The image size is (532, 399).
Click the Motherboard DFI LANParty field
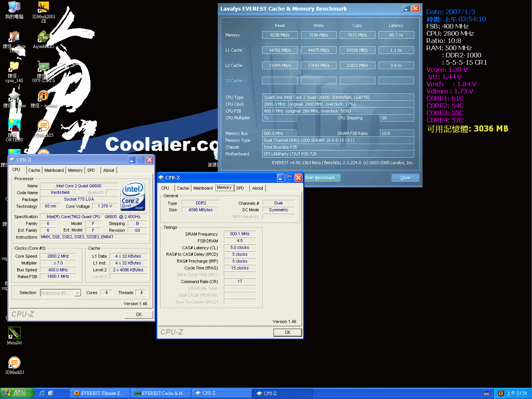click(338, 154)
